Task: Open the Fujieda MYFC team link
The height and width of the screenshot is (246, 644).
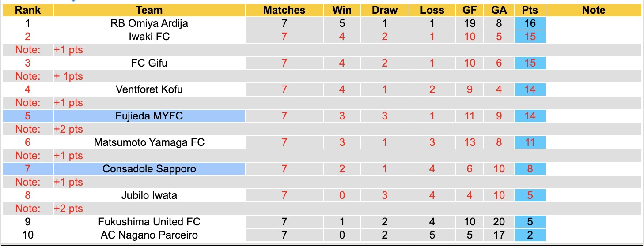Action: click(149, 116)
